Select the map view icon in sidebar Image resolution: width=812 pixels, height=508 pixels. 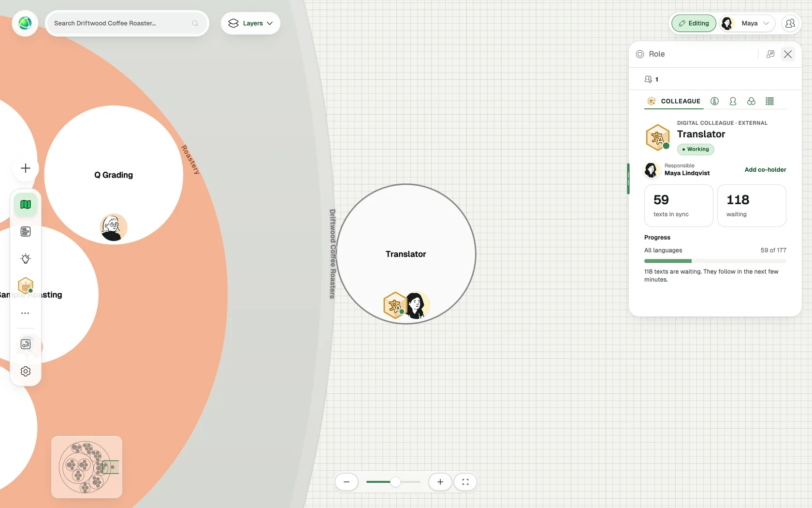point(26,205)
